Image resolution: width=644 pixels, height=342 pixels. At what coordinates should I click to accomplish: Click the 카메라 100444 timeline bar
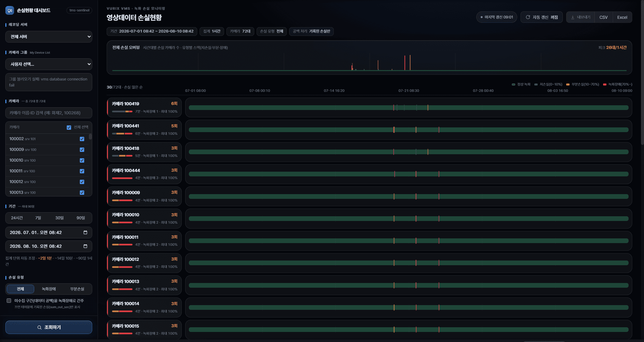coord(409,174)
